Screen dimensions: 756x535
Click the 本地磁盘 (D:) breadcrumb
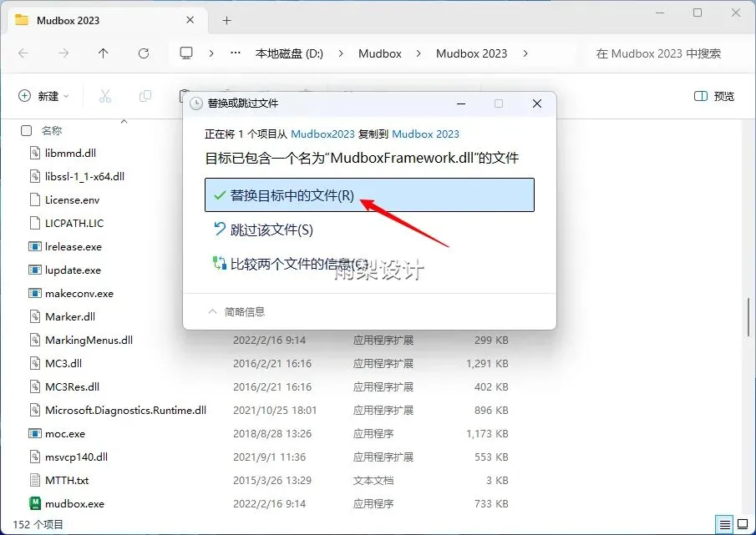[x=289, y=53]
